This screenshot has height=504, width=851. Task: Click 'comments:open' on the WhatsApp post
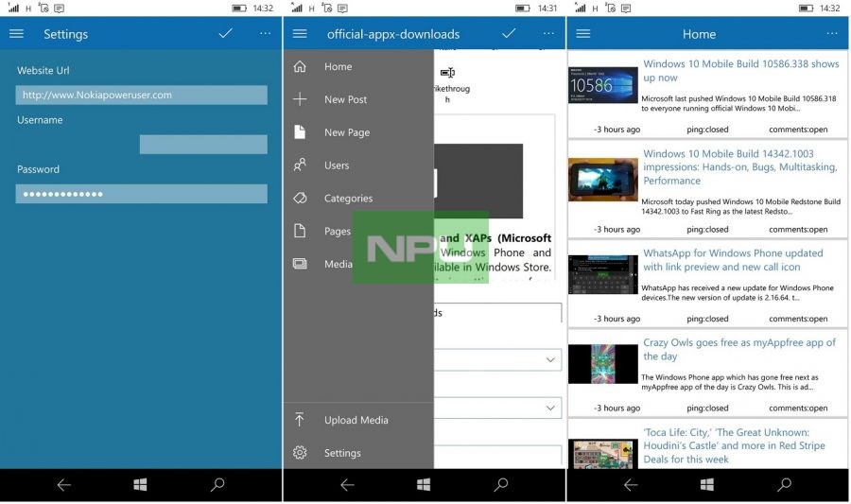click(798, 319)
